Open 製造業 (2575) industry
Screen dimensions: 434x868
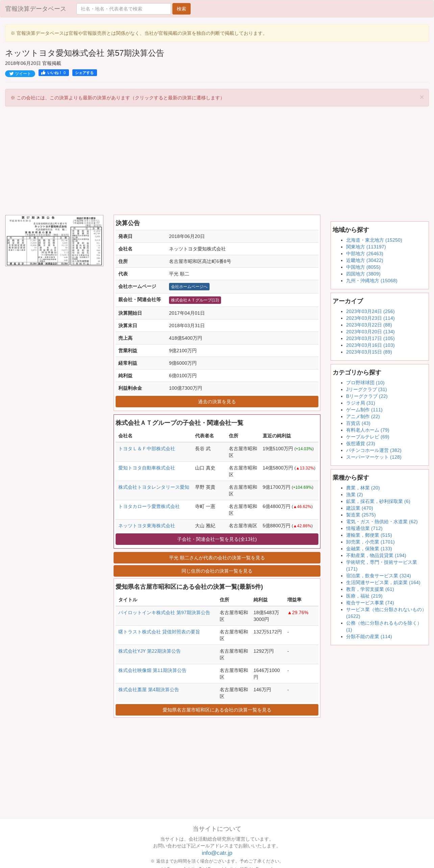click(361, 515)
